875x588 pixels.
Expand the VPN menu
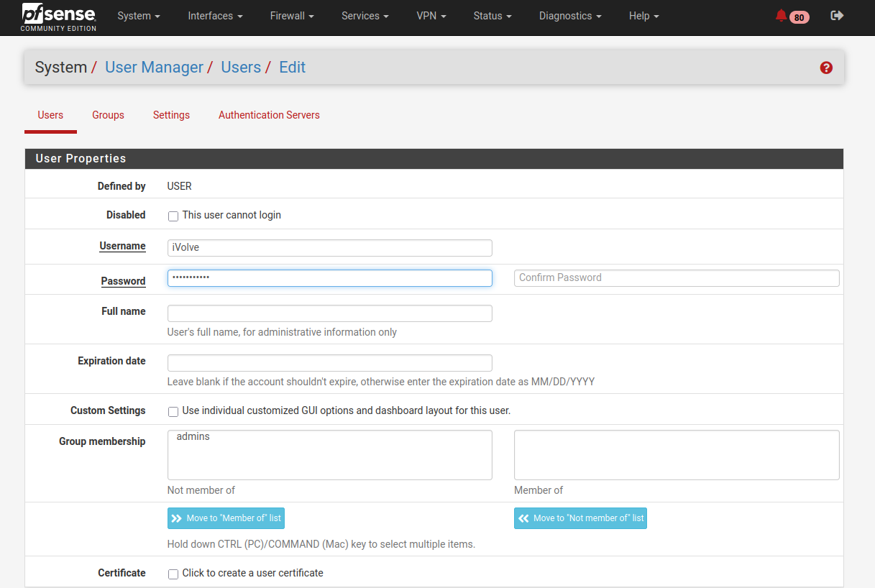[431, 16]
